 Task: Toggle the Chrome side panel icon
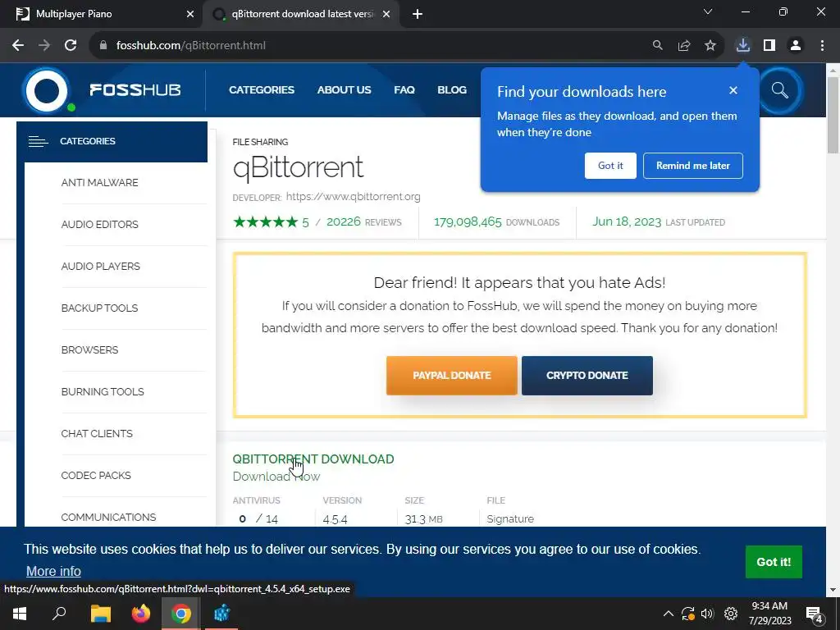coord(769,46)
